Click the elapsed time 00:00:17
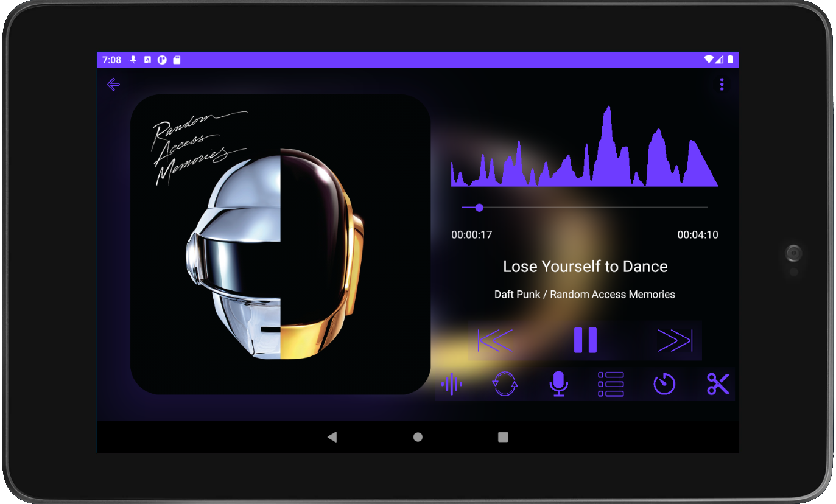Screen dimensions: 836x504 (471, 235)
